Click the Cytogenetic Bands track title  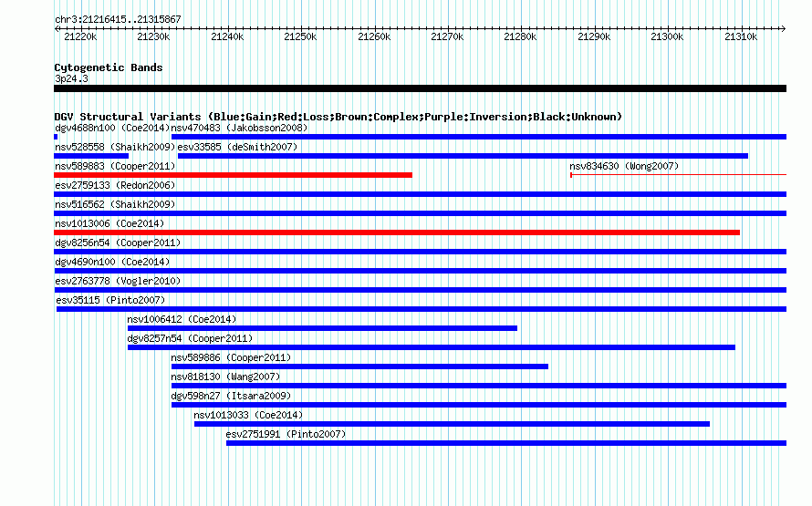pos(109,67)
